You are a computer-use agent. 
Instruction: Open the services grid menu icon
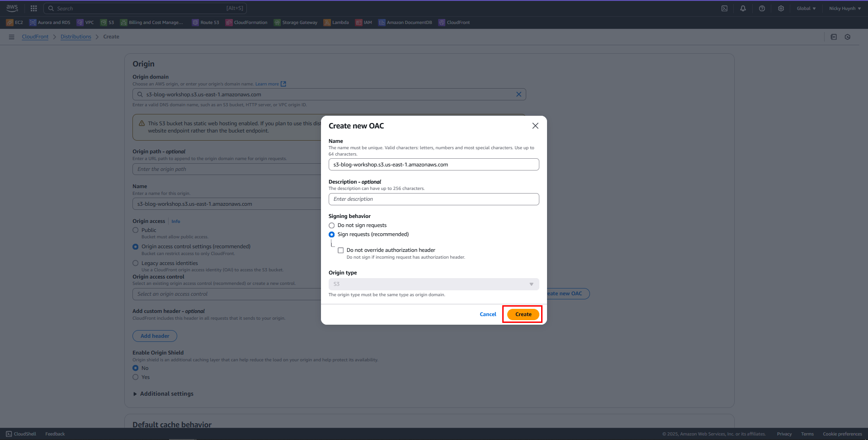(33, 8)
